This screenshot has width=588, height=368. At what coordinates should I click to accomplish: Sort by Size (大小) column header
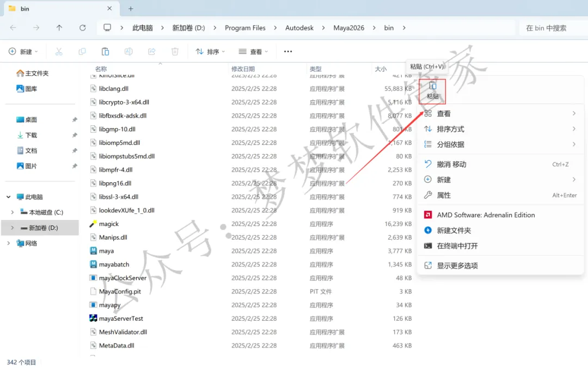tap(381, 69)
